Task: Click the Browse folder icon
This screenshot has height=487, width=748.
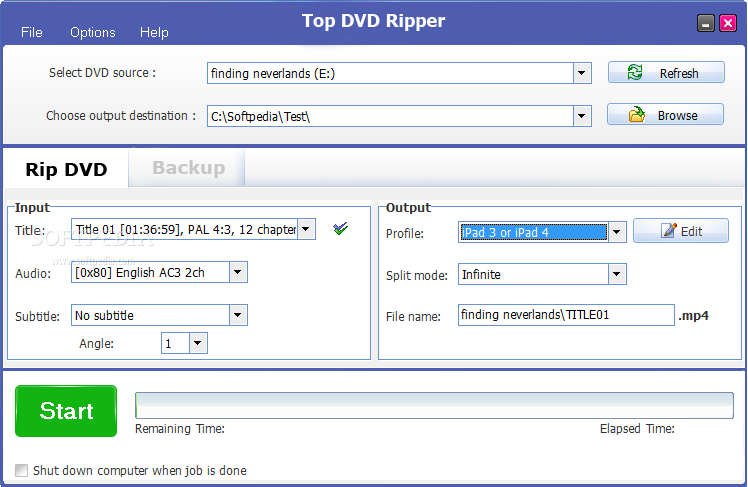Action: pos(636,115)
